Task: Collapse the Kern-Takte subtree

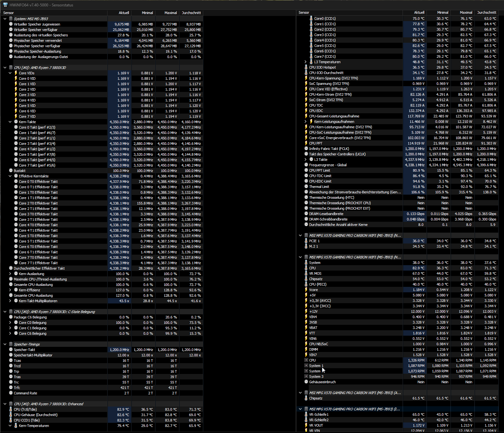Action: click(x=10, y=122)
